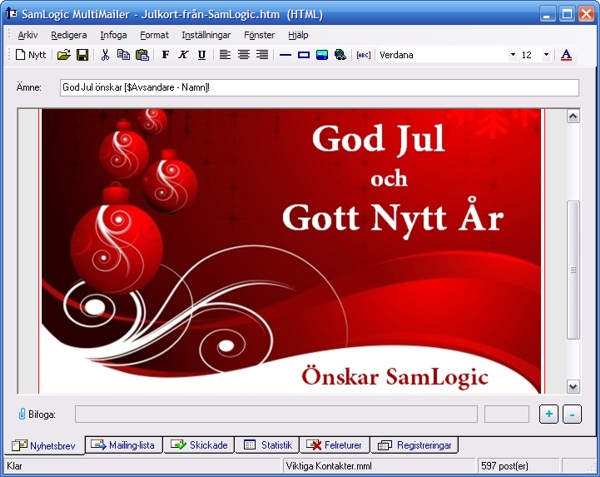600x477 pixels.
Task: Minimize the MultiMailer window
Action: [x=547, y=15]
